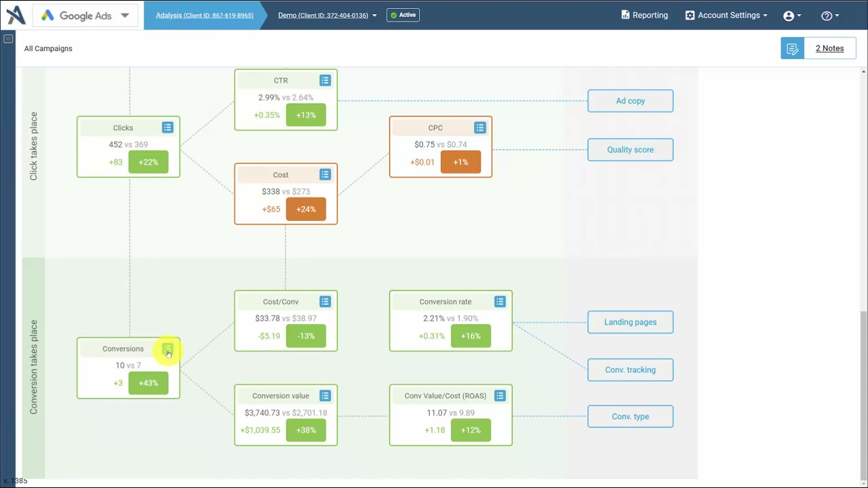Screen dimensions: 868x488
Task: Open the help question-mark icon
Action: (827, 15)
